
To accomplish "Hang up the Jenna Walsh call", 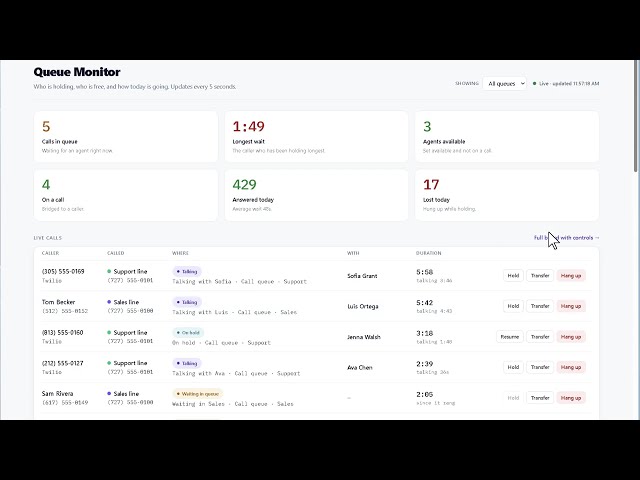I will (571, 337).
